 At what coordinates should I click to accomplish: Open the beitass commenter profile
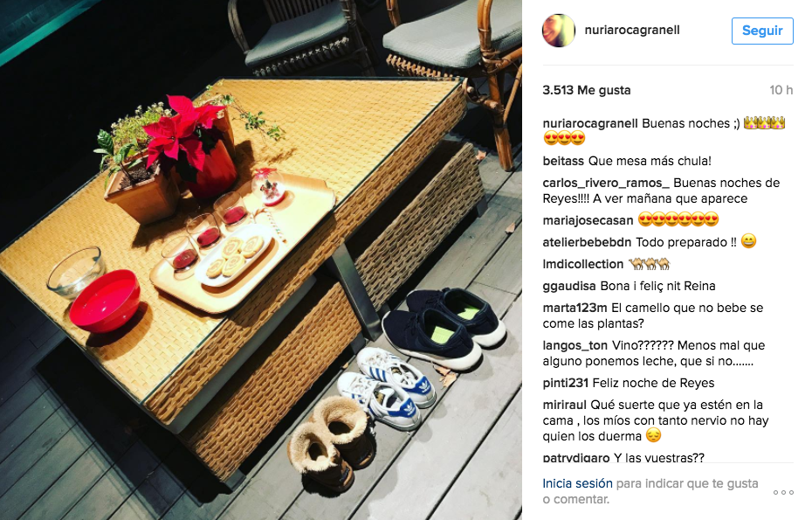click(x=563, y=161)
